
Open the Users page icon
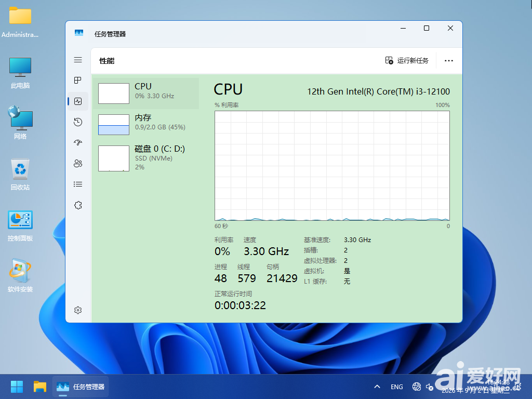(x=78, y=164)
